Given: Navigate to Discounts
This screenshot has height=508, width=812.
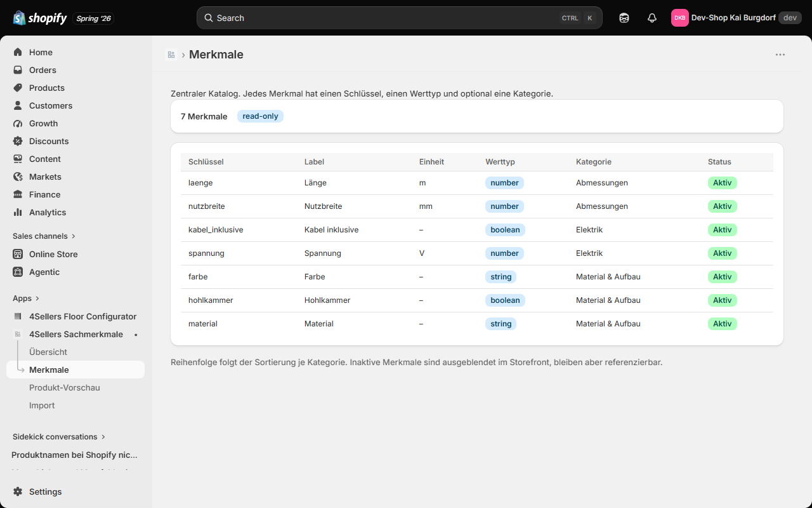Looking at the screenshot, I should coord(75,141).
